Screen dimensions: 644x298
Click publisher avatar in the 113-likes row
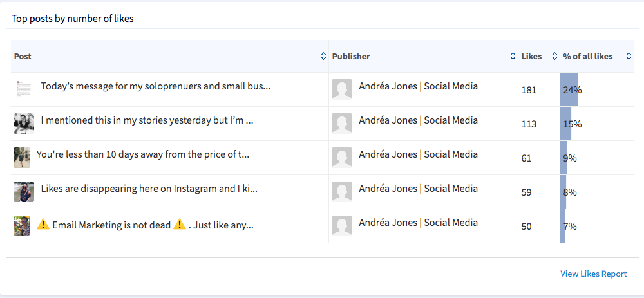tap(341, 124)
